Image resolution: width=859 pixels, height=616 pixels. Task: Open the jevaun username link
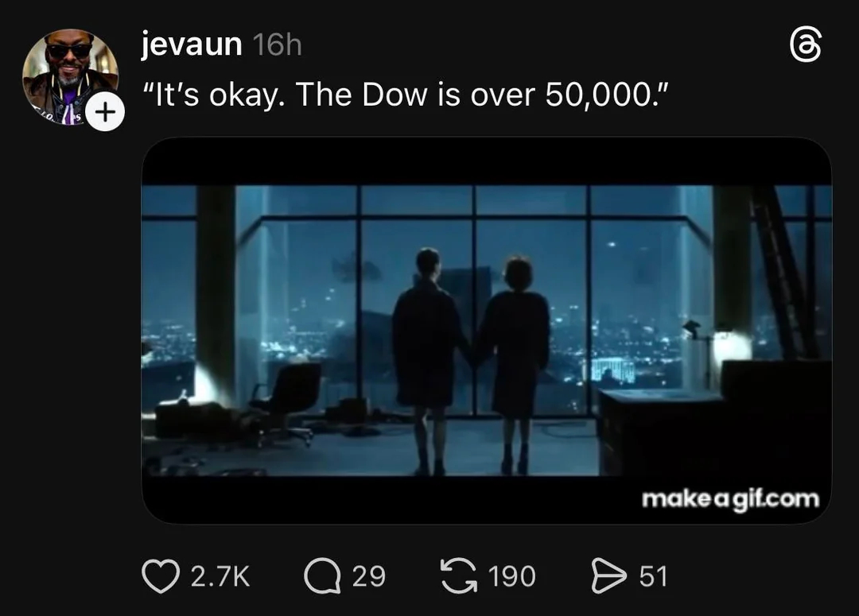click(x=191, y=44)
